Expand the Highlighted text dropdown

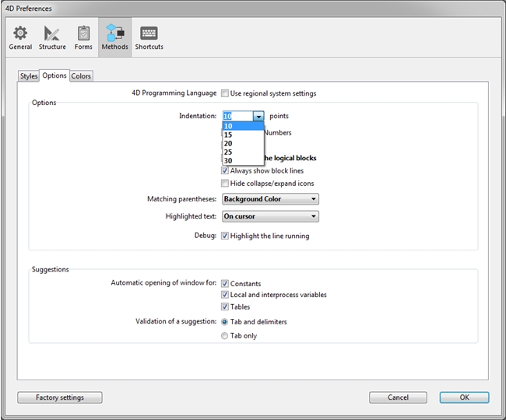click(269, 217)
